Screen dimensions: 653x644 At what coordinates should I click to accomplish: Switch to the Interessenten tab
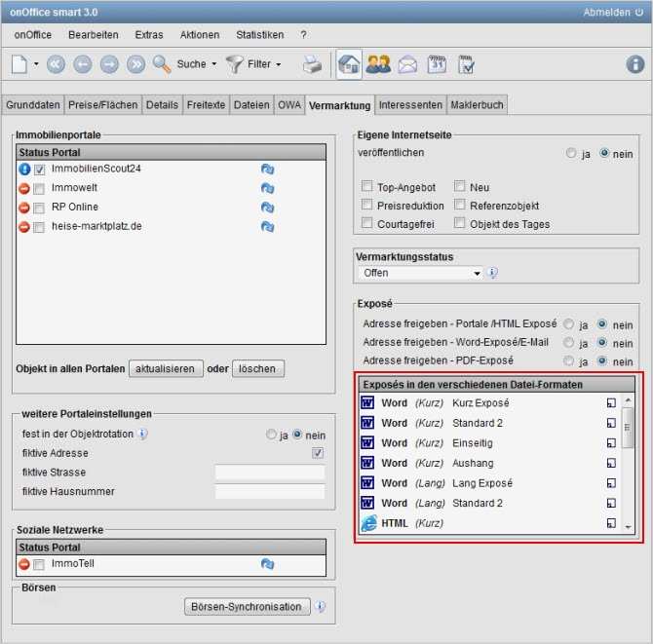pos(410,105)
